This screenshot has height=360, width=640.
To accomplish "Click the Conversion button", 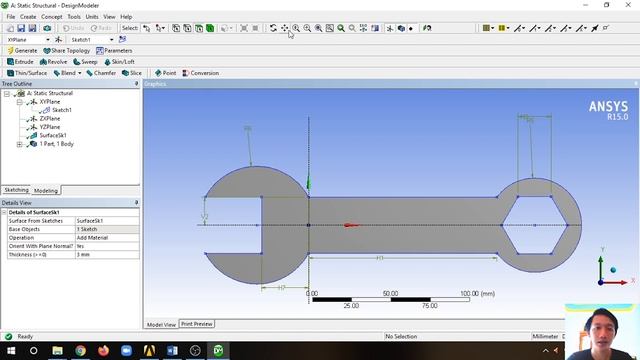I will click(200, 73).
